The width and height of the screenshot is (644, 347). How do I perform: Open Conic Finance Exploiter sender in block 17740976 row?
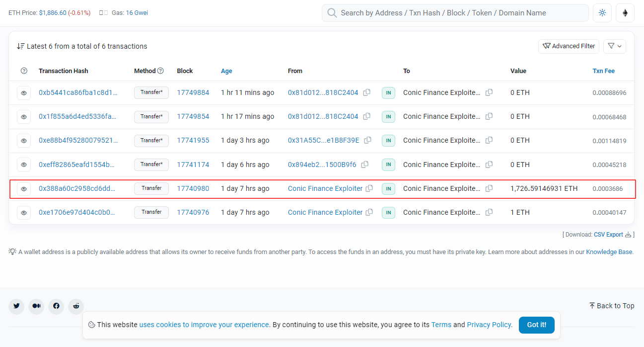pos(325,212)
